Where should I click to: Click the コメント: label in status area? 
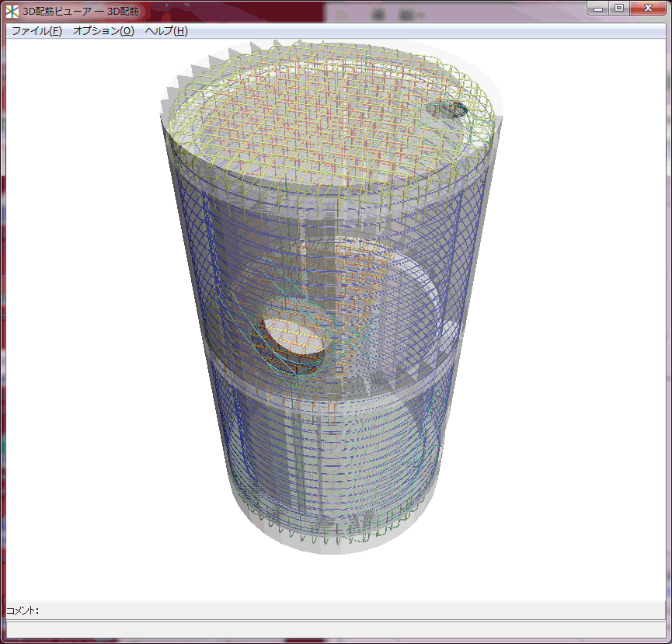[23, 610]
